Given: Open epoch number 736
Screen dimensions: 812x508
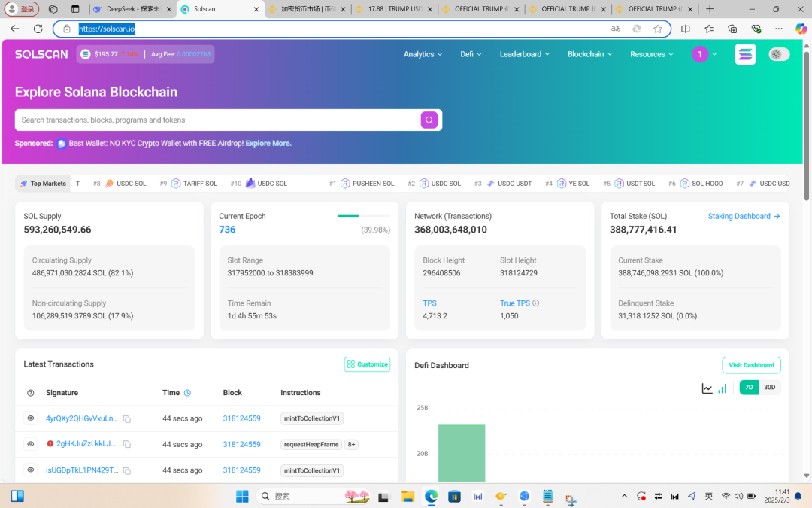Looking at the screenshot, I should click(227, 230).
